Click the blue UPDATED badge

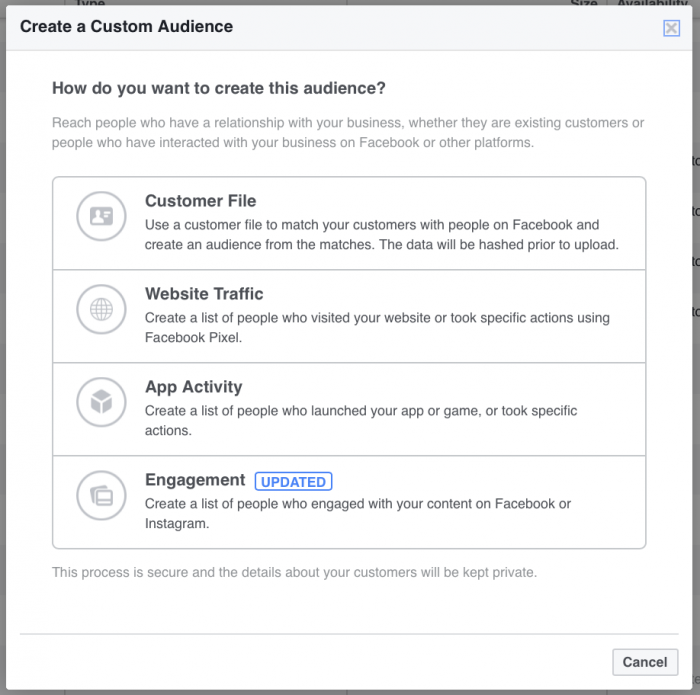(293, 482)
